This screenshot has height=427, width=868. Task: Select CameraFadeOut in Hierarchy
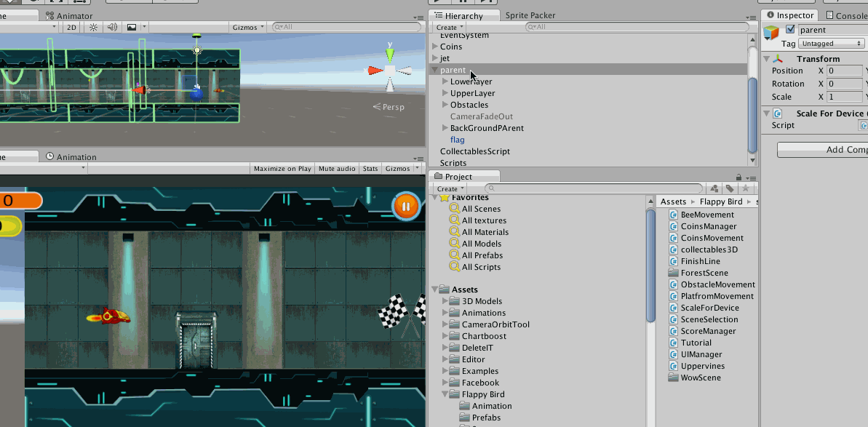coord(482,116)
